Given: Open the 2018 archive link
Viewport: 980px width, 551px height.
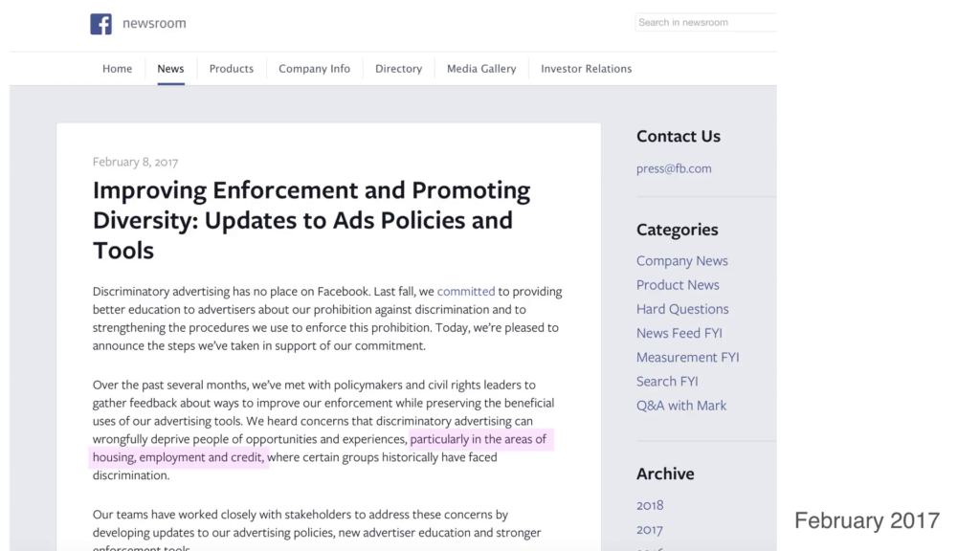Looking at the screenshot, I should point(650,505).
